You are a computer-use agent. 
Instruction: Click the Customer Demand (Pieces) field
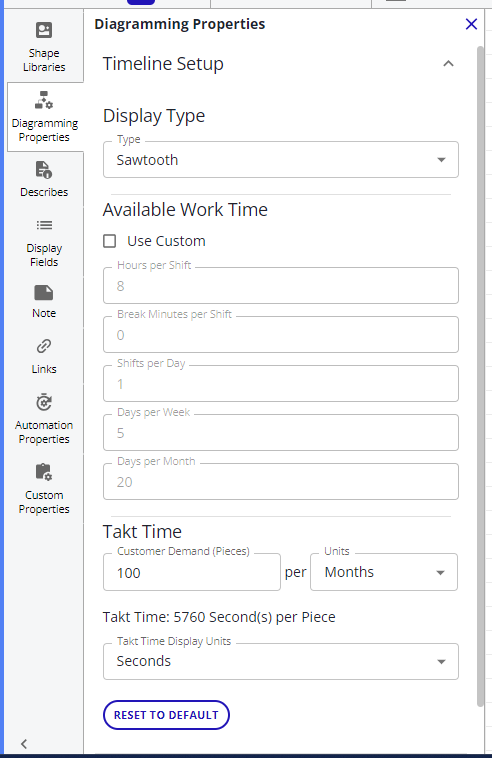[x=192, y=572]
